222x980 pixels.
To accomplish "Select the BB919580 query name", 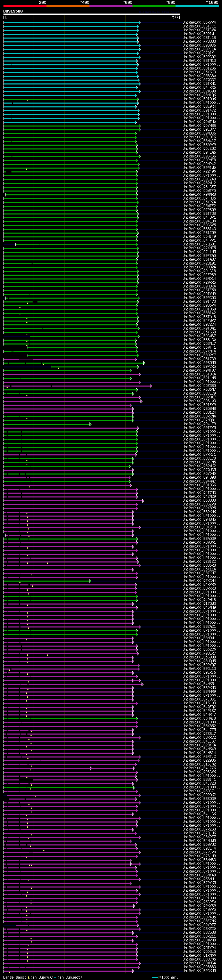I will pyautogui.click(x=13, y=11).
